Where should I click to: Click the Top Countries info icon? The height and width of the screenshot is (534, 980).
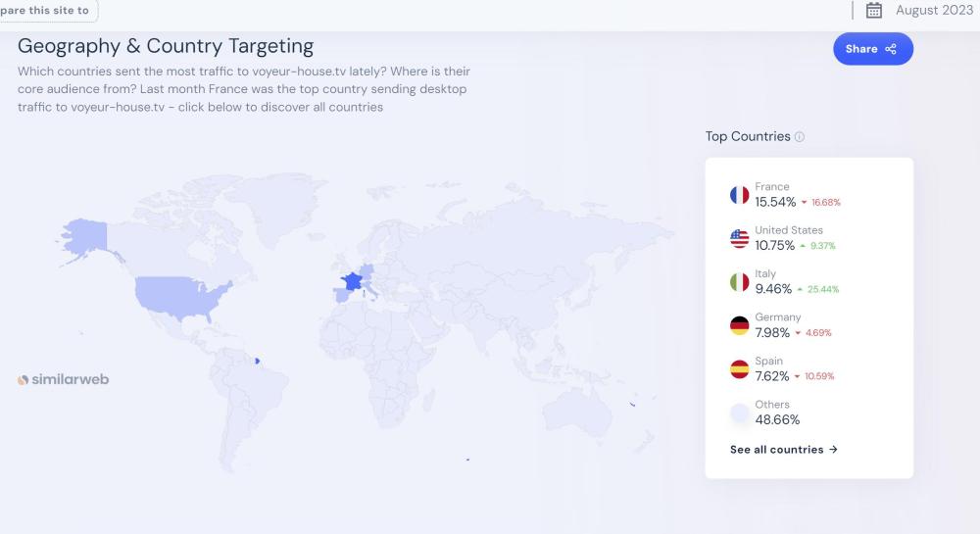800,137
